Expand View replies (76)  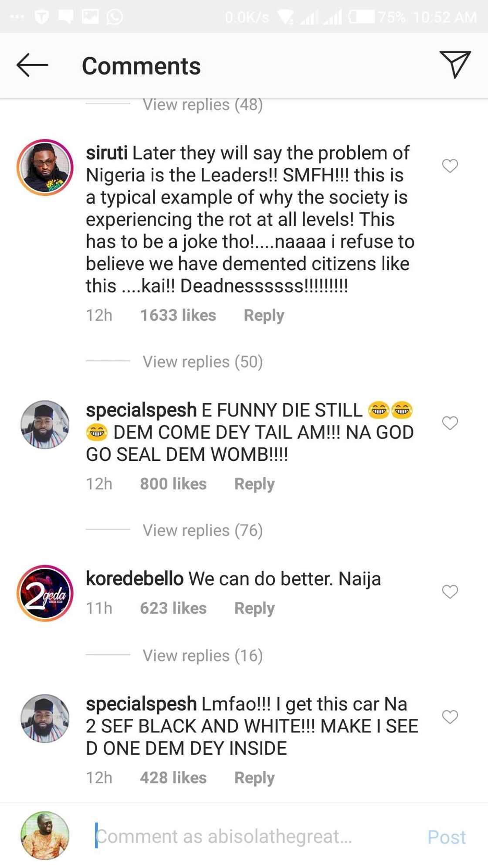point(202,530)
